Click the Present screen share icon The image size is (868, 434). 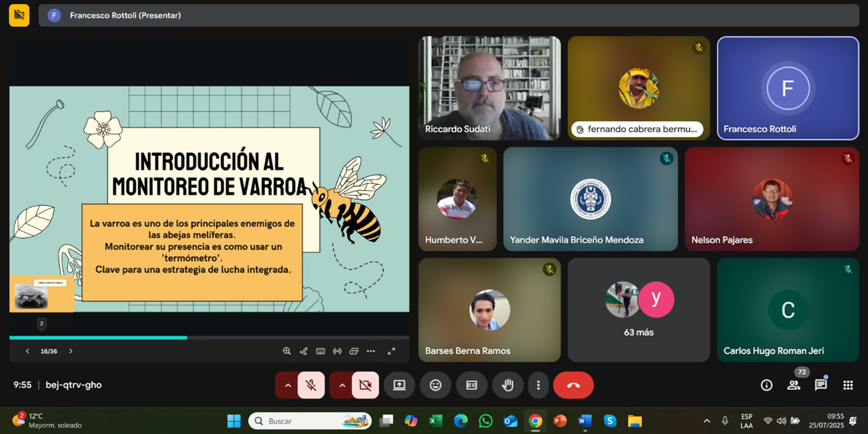point(399,385)
